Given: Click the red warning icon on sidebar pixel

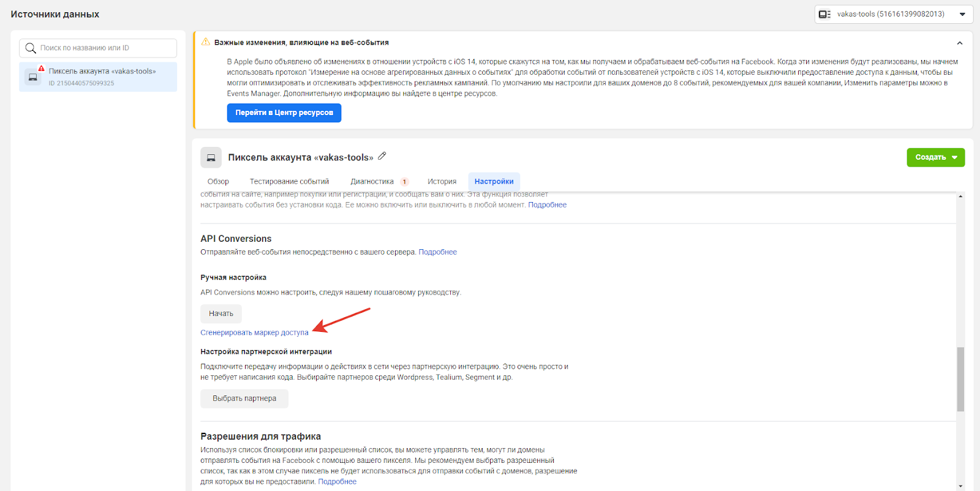Looking at the screenshot, I should tap(42, 69).
